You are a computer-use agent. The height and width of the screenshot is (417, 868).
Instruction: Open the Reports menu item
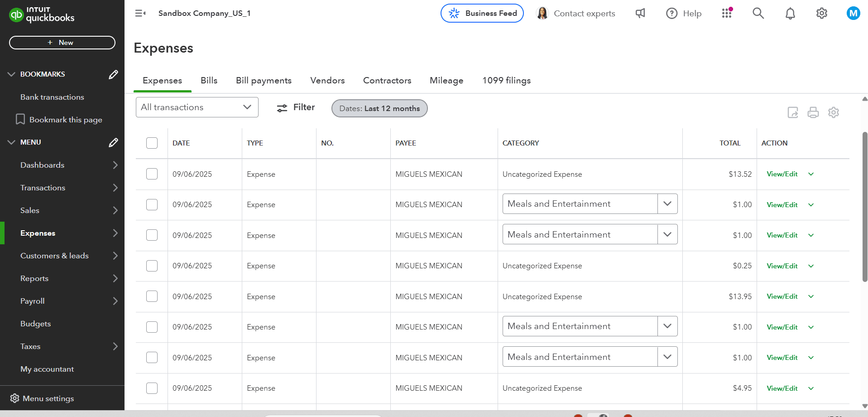[34, 278]
